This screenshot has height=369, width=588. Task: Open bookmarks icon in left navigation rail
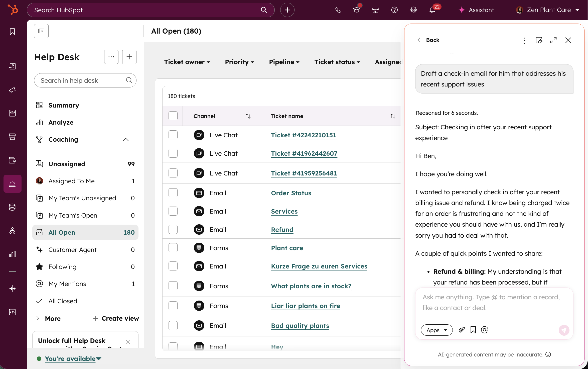[x=12, y=32]
